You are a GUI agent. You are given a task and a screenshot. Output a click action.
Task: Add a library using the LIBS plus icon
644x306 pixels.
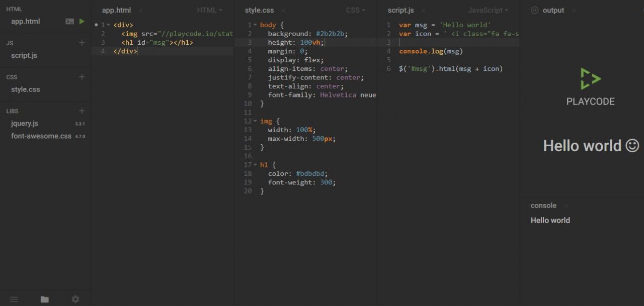click(x=82, y=111)
